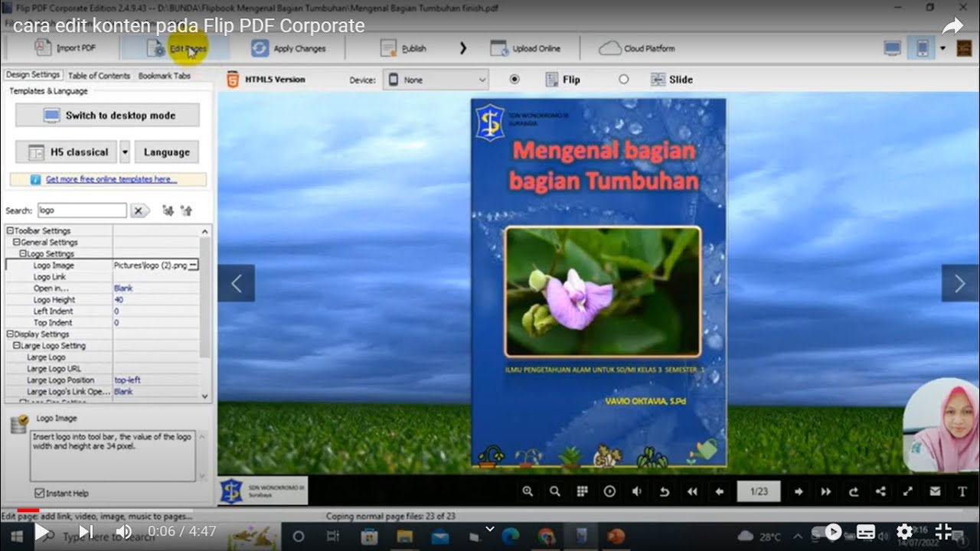Go to next page with right arrow
The height and width of the screenshot is (551, 980).
960,283
